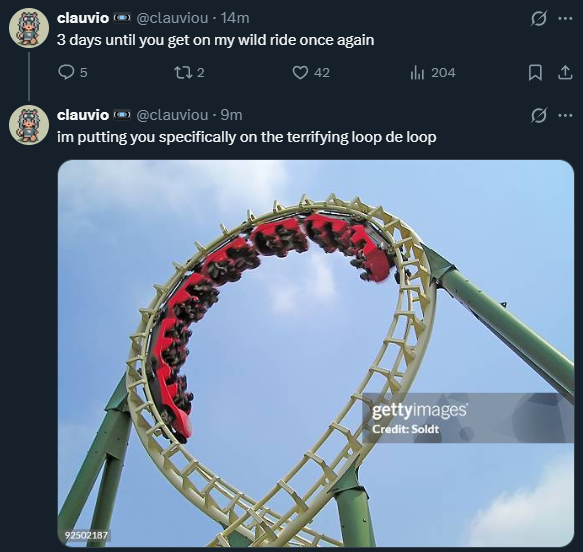Viewport: 583px width, 552px height.
Task: Open more options on first tweet
Action: (566, 18)
